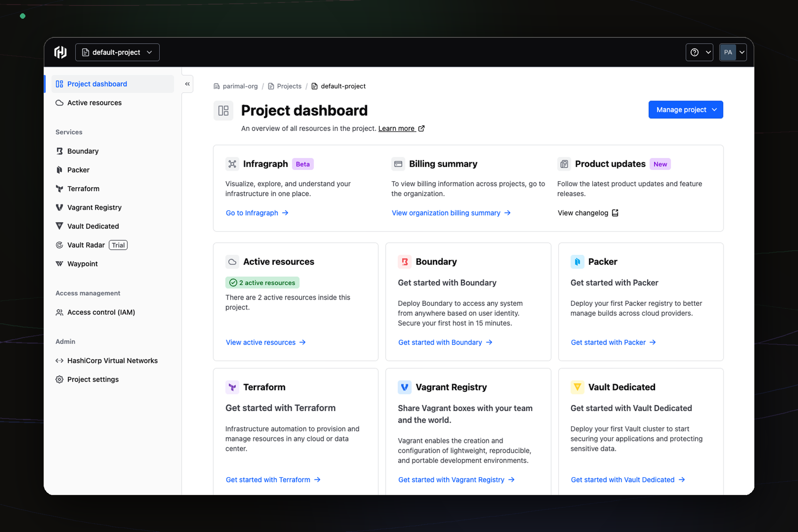Viewport: 798px width, 532px height.
Task: Click the Terraform icon in sidebar
Action: click(59, 189)
